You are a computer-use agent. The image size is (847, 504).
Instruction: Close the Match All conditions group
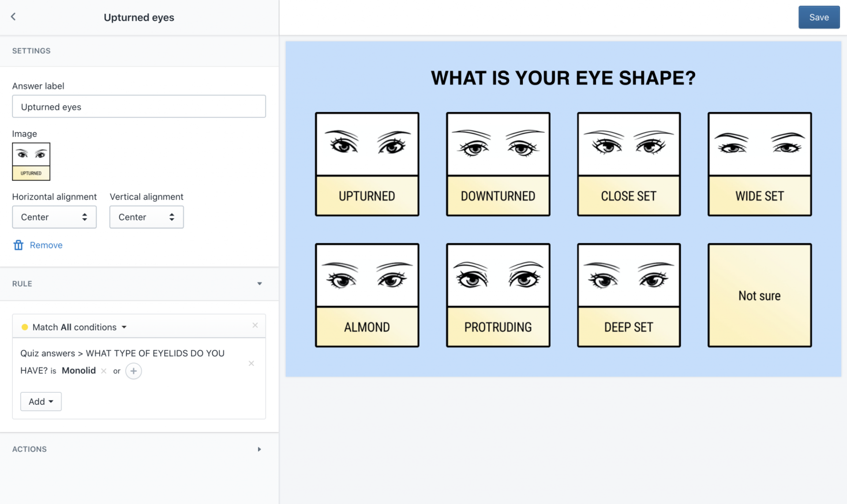click(x=255, y=325)
